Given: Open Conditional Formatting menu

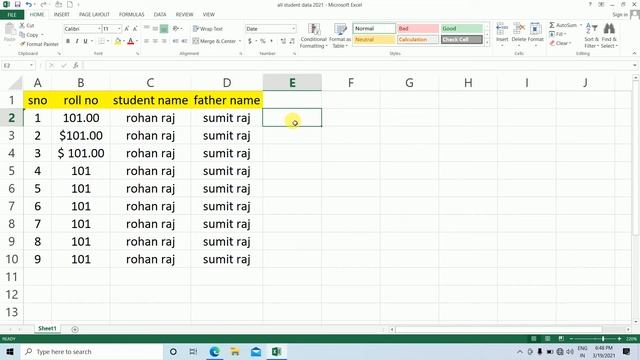Looking at the screenshot, I should point(313,36).
